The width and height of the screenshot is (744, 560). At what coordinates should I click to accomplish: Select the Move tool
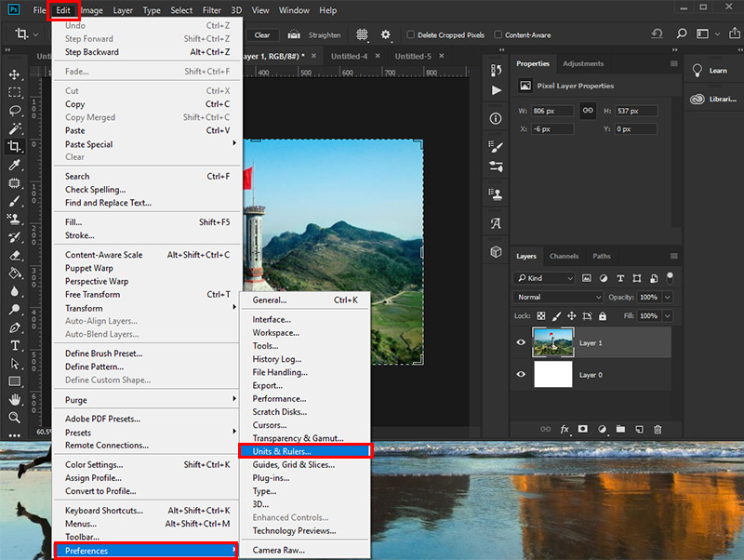(x=14, y=74)
